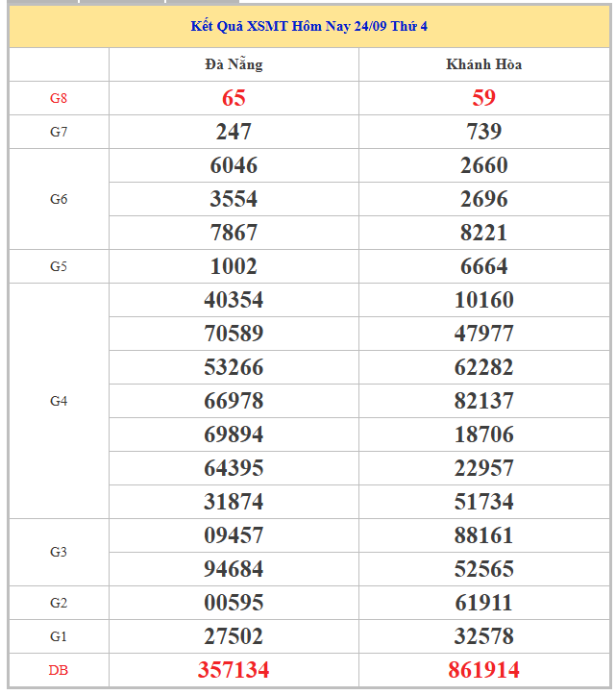Click G1 result 27502
616x695 pixels.
click(x=234, y=636)
